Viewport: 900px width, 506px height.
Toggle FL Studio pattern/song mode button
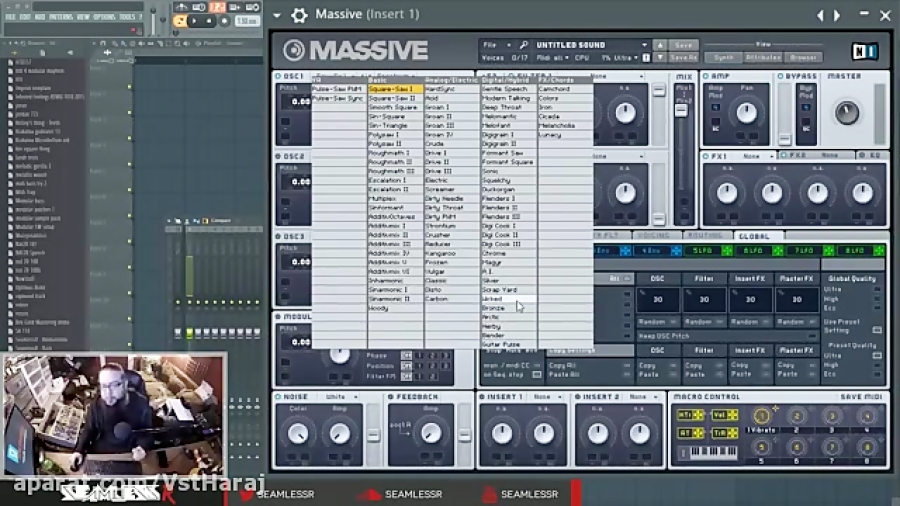180,21
